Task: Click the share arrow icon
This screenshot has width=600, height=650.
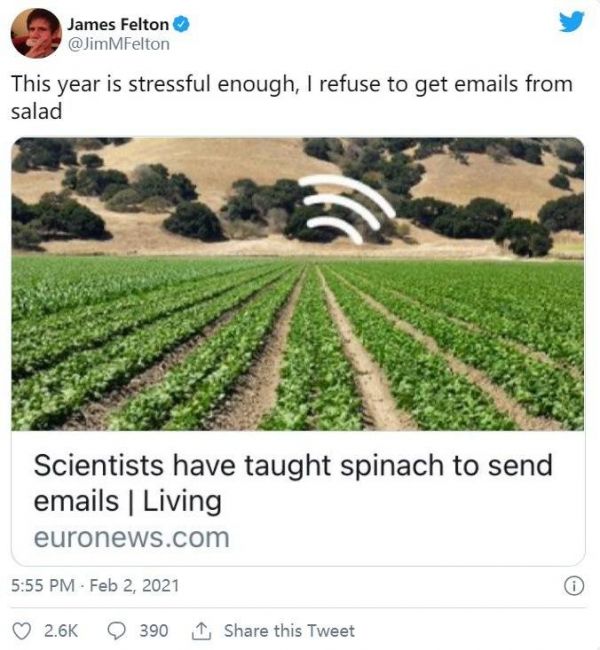Action: [x=201, y=630]
